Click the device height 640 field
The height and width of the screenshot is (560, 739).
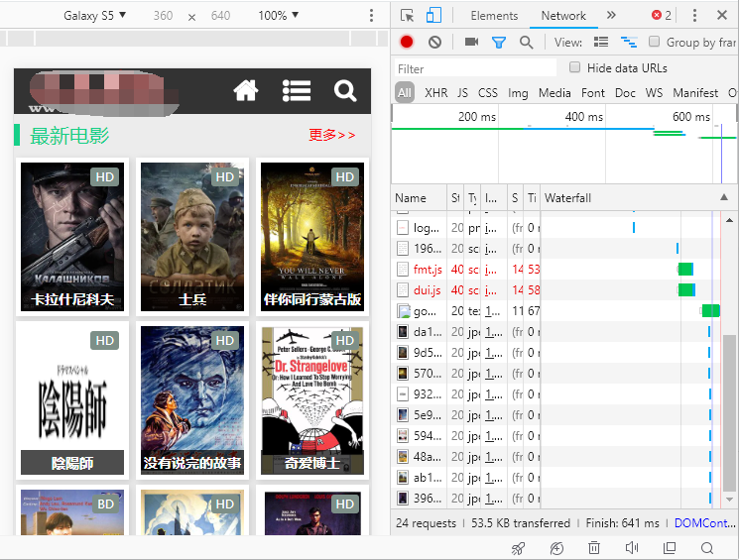pos(220,16)
